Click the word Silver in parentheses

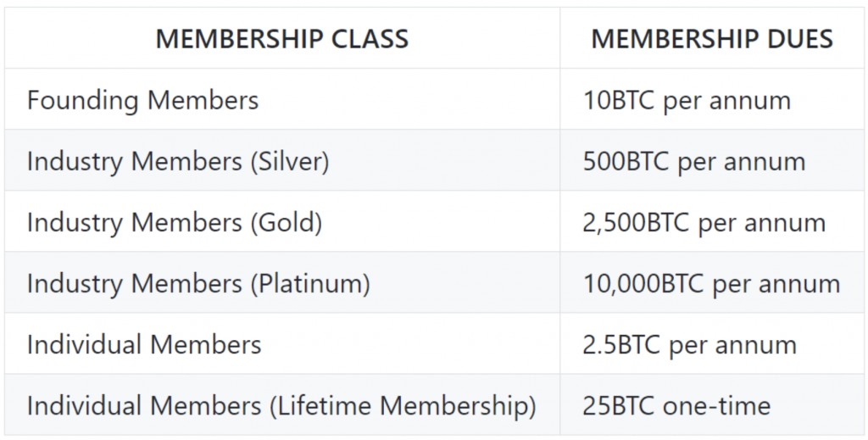pos(288,161)
